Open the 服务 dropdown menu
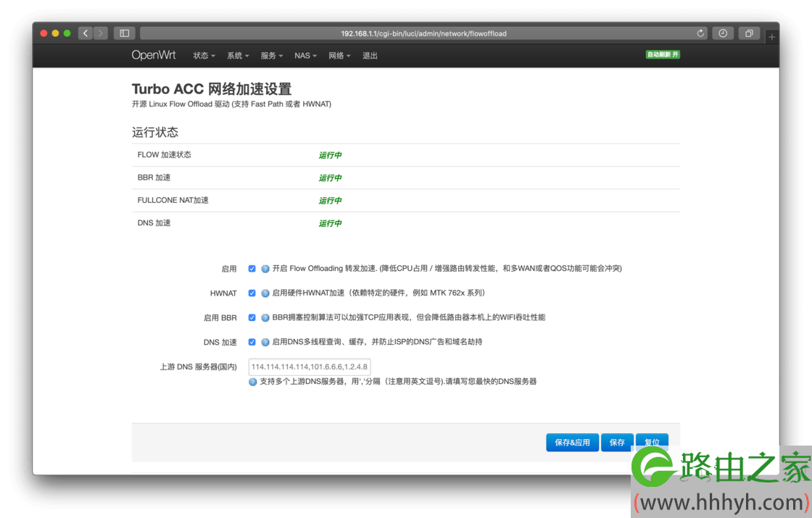The width and height of the screenshot is (812, 518). tap(271, 55)
